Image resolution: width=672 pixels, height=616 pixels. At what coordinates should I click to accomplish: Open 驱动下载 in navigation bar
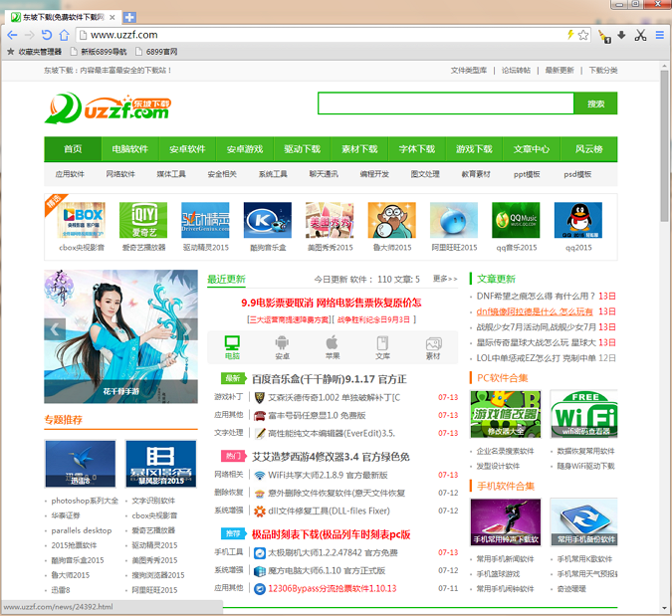302,149
